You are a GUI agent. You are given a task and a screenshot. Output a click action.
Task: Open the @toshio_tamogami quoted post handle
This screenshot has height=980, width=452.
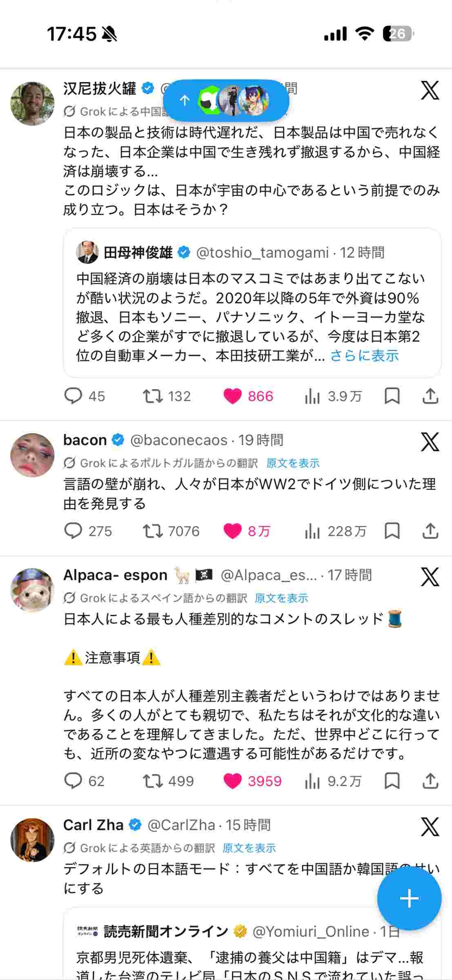click(x=262, y=253)
